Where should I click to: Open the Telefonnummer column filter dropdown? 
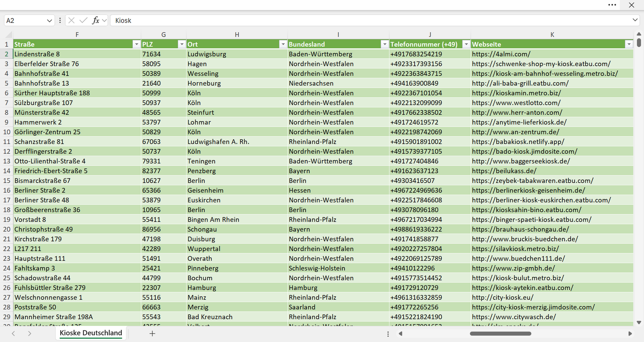(x=466, y=44)
